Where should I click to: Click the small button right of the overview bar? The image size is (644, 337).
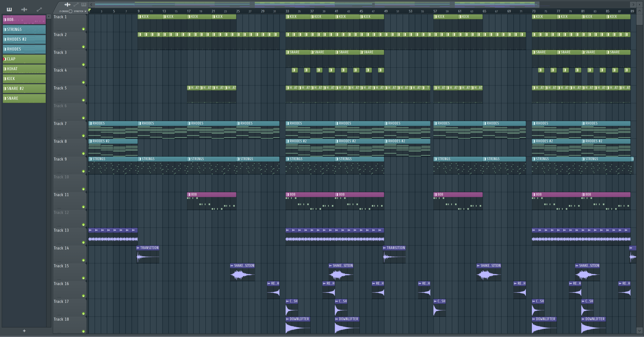pos(640,4)
